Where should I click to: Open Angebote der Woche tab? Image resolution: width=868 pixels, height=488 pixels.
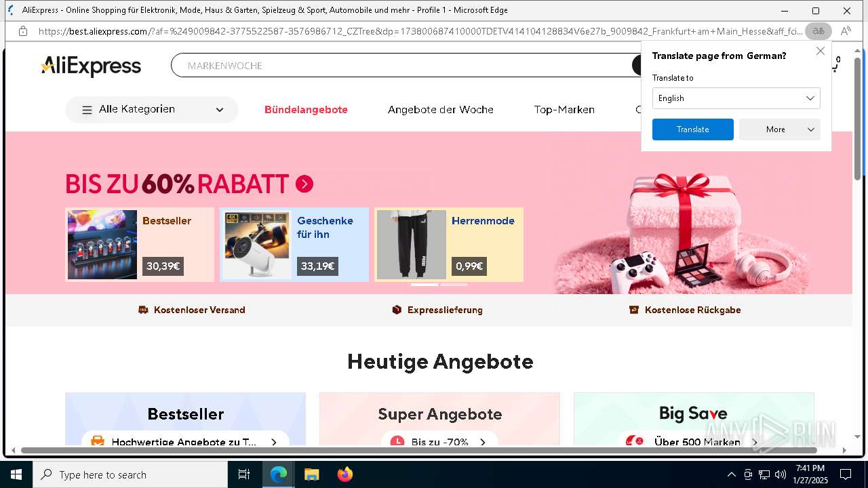441,110
